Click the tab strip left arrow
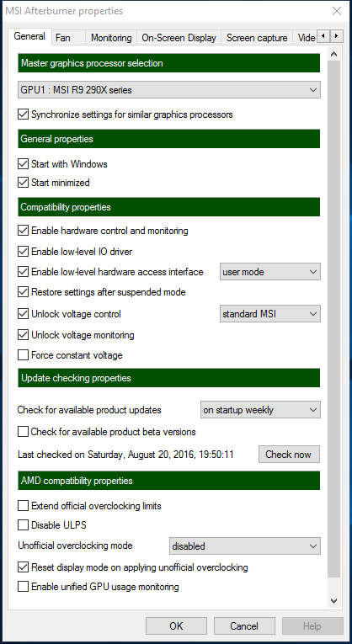Screen dimensions: 352x644 323,36
